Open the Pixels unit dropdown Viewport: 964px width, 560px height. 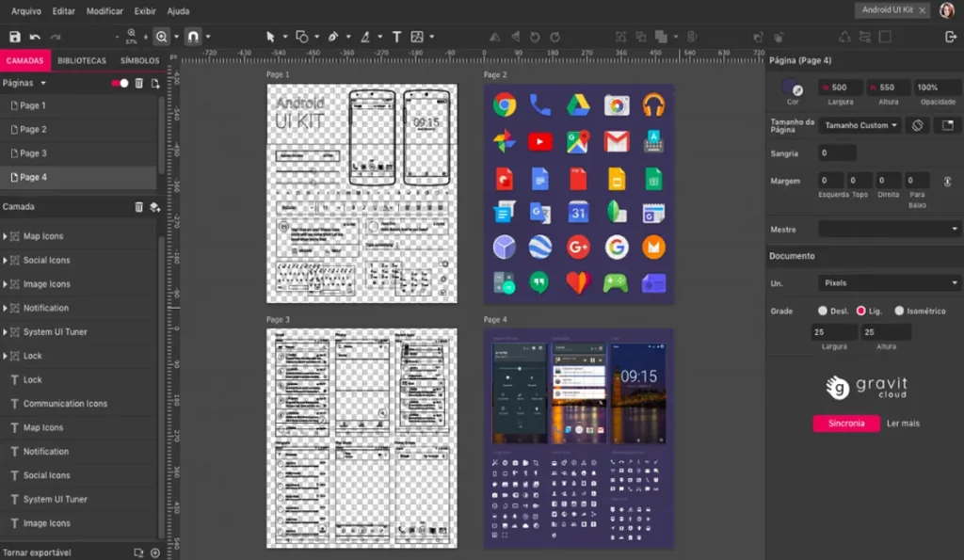890,282
